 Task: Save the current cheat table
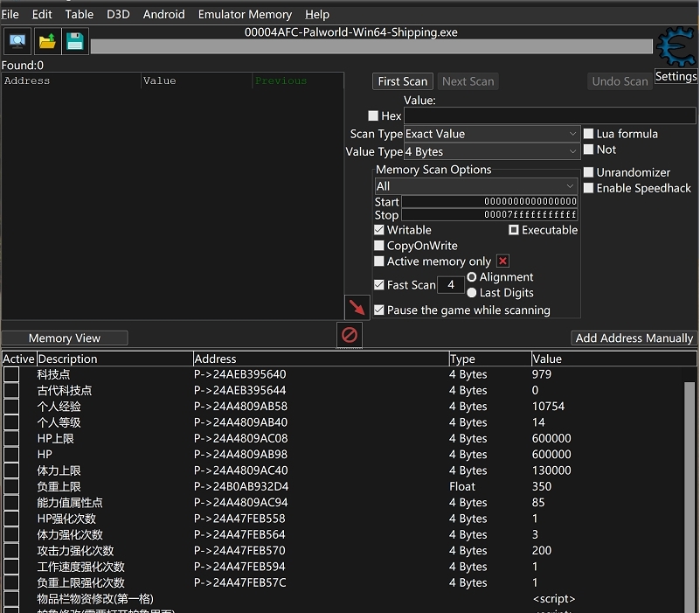tap(75, 40)
